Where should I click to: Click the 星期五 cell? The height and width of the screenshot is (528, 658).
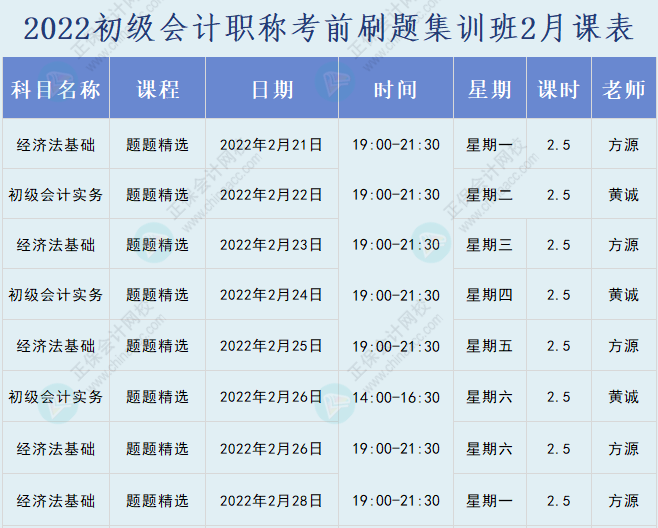[x=489, y=346]
